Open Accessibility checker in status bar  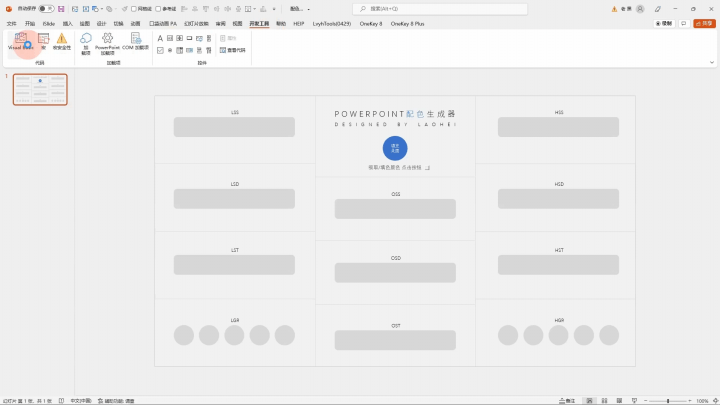pos(116,401)
